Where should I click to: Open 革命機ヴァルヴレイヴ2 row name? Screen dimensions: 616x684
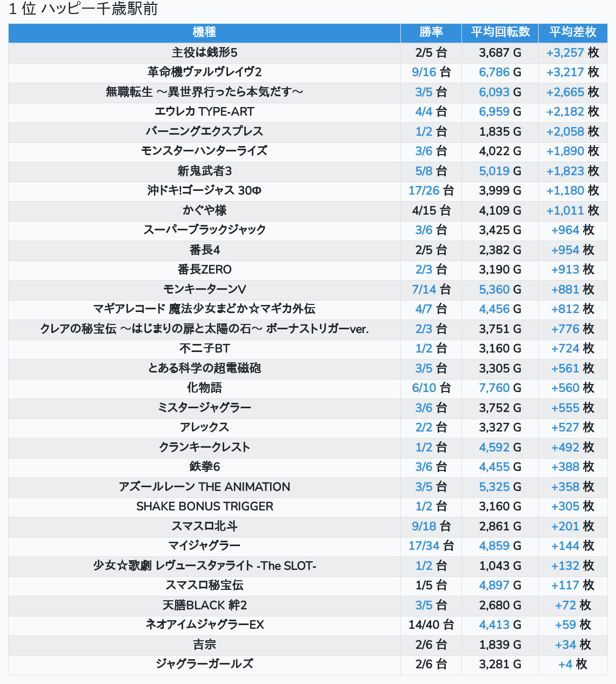(204, 72)
